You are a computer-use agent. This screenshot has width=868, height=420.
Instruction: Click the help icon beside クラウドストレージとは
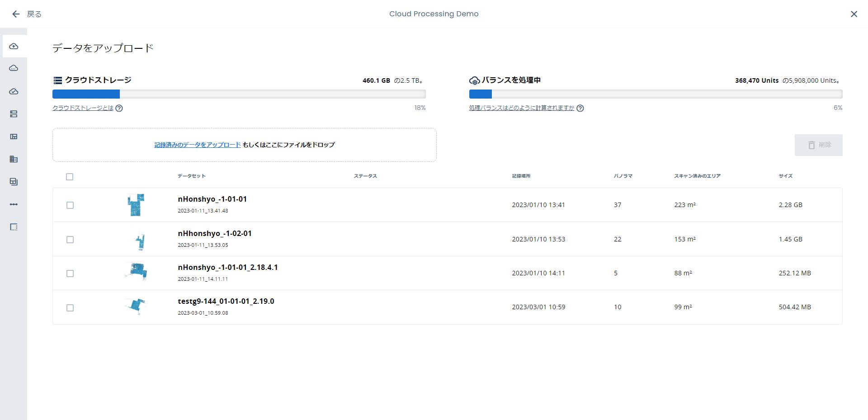tap(119, 108)
